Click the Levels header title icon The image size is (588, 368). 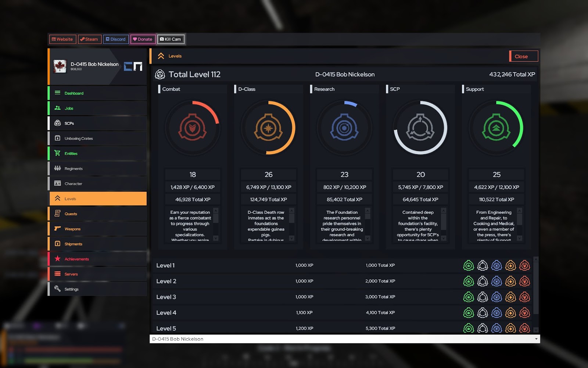(x=161, y=56)
